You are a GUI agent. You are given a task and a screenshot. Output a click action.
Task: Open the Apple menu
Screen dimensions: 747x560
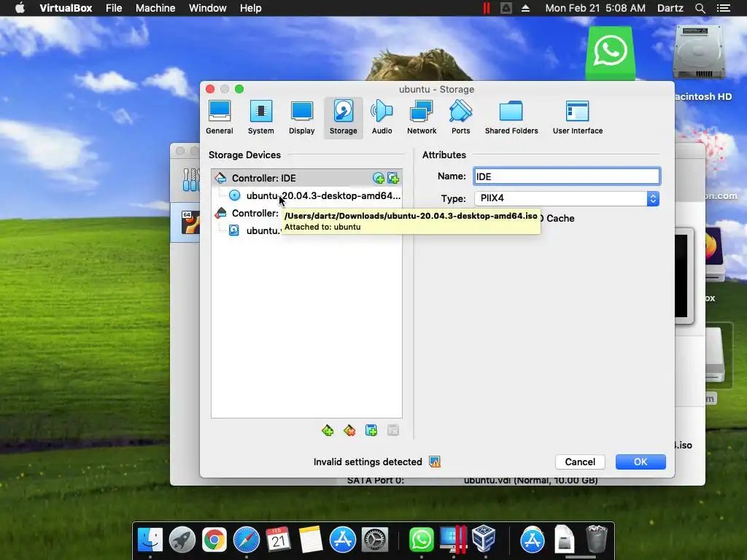20,8
